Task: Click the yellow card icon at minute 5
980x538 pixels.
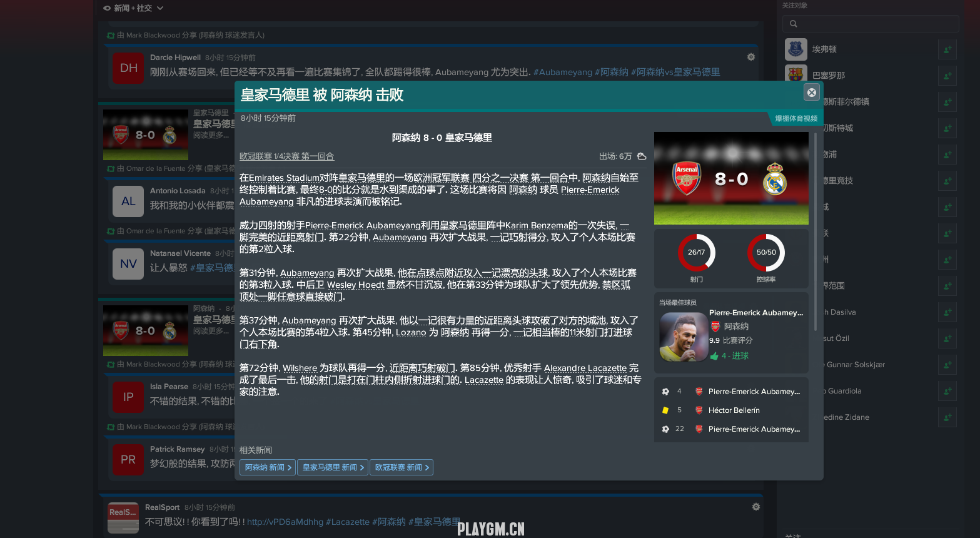Action: click(665, 410)
